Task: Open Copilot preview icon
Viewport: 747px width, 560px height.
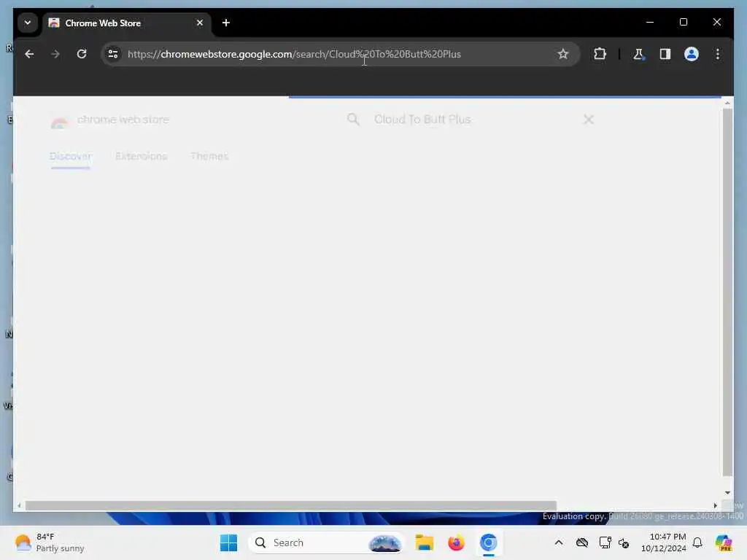Action: (723, 542)
